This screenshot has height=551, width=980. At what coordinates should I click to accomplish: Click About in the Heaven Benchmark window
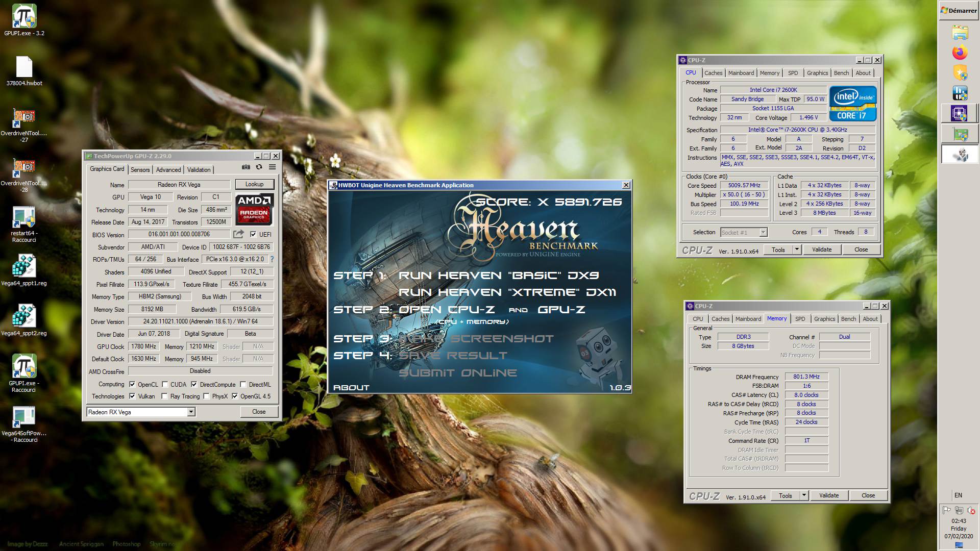coord(351,388)
